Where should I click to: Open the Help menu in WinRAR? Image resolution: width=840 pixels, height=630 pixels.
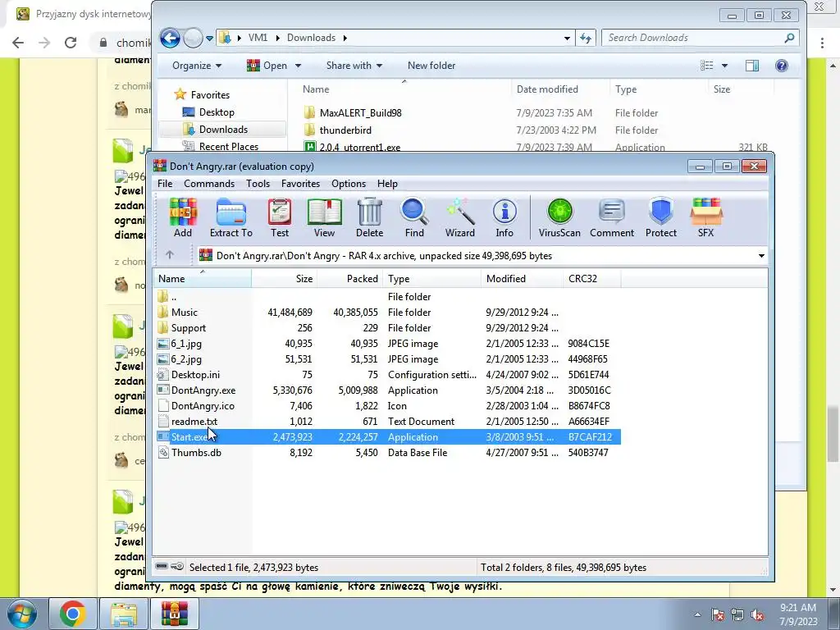387,184
